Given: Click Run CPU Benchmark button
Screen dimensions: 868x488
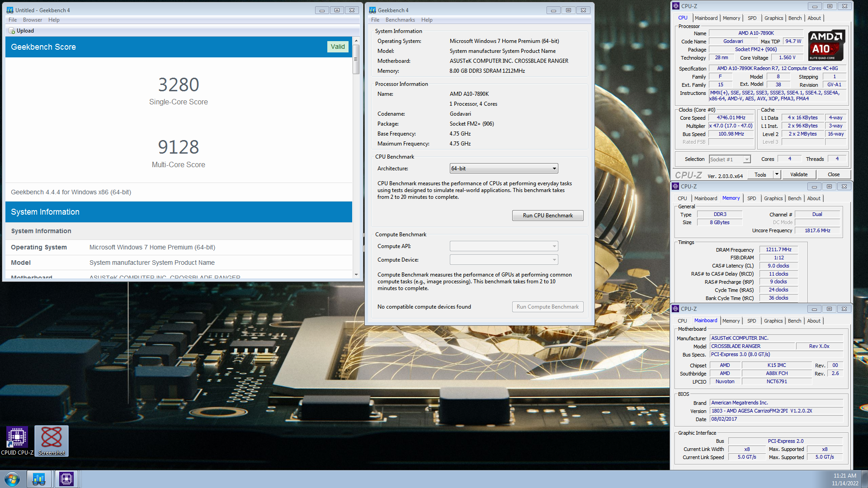Looking at the screenshot, I should [x=547, y=216].
